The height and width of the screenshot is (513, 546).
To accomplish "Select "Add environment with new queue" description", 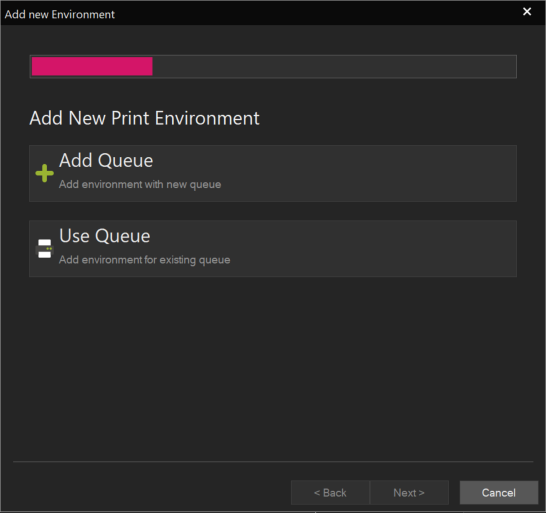I will click(140, 184).
